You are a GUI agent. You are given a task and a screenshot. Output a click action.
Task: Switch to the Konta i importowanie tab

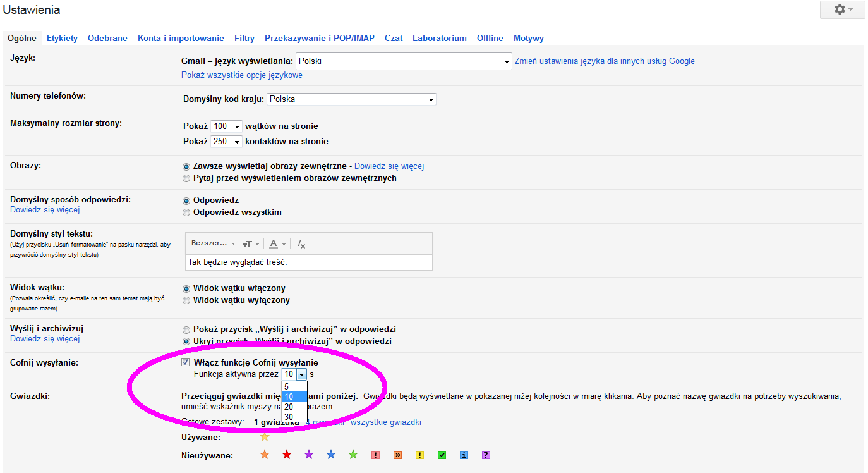[181, 38]
